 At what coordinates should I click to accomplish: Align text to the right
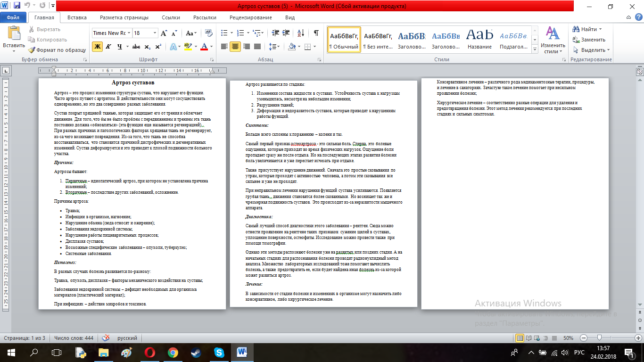click(246, 47)
